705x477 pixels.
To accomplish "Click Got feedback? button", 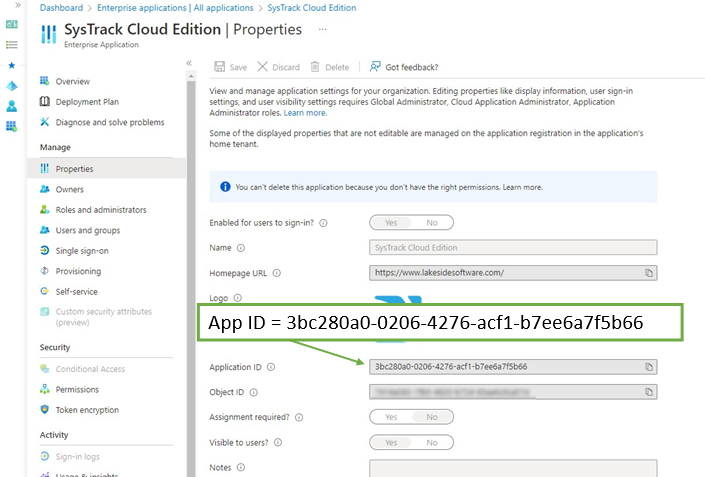I will pos(403,67).
